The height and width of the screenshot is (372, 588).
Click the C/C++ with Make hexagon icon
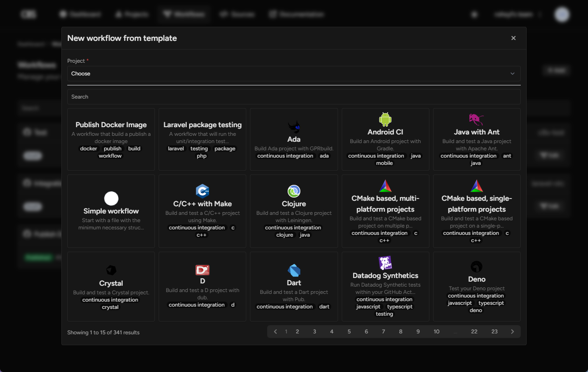point(202,191)
